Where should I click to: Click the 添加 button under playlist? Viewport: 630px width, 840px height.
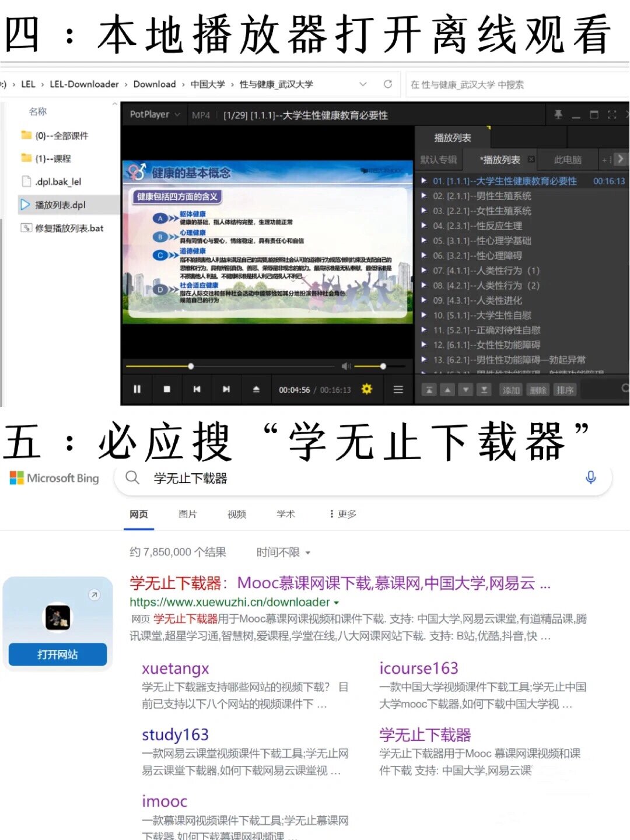point(511,390)
